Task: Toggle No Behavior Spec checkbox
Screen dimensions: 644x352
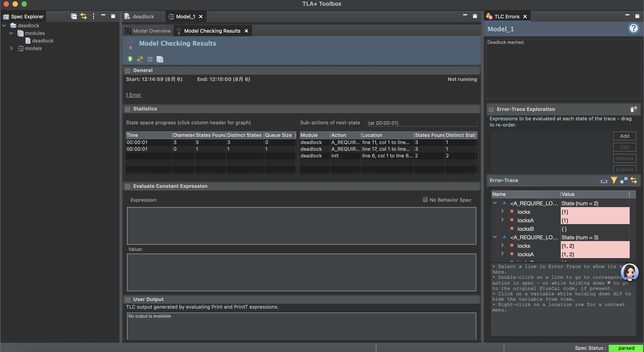Action: point(425,199)
